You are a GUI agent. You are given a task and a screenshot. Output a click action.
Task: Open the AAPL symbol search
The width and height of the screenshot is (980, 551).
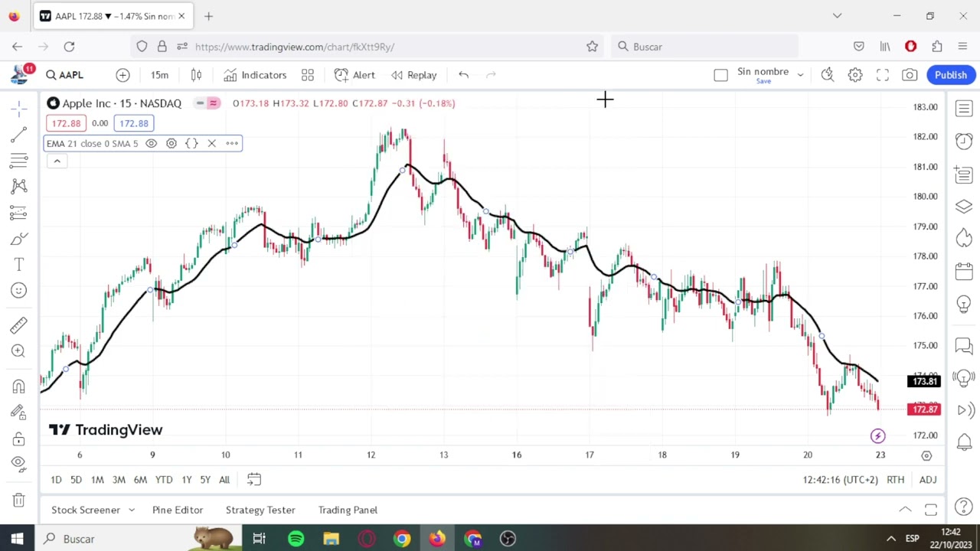click(x=64, y=75)
